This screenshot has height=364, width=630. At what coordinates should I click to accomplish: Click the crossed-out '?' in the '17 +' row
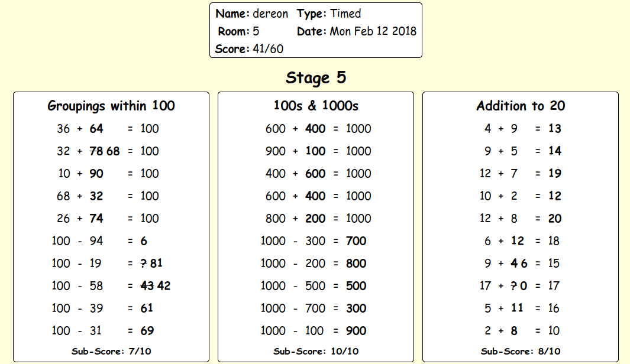pyautogui.click(x=514, y=286)
